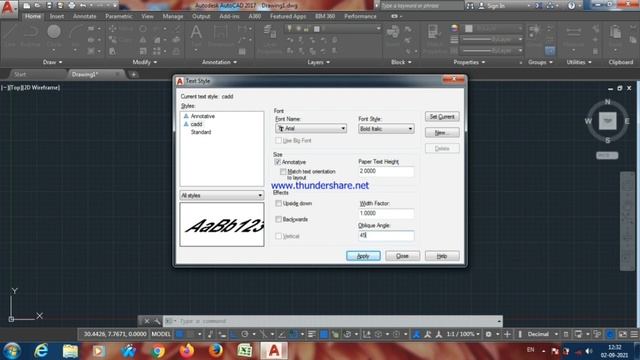
Task: Select the Polyline tool in Draw panel
Action: 31,36
